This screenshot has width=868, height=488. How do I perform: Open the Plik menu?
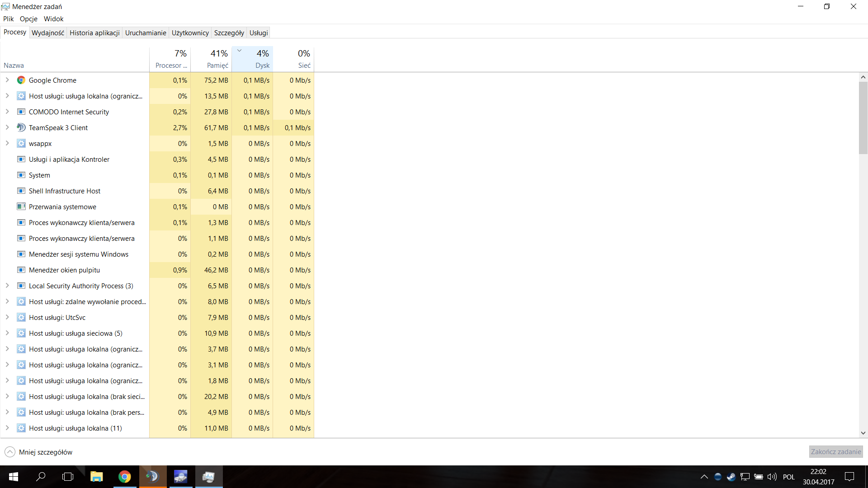[x=9, y=19]
